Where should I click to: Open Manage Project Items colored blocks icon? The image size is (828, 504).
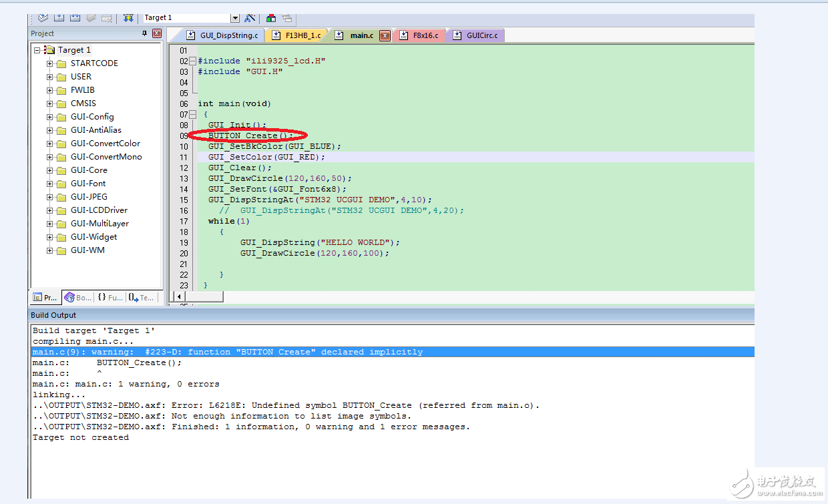[x=271, y=17]
